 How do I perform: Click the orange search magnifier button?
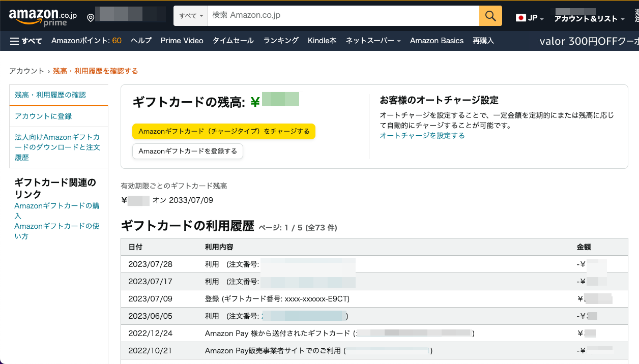(490, 16)
